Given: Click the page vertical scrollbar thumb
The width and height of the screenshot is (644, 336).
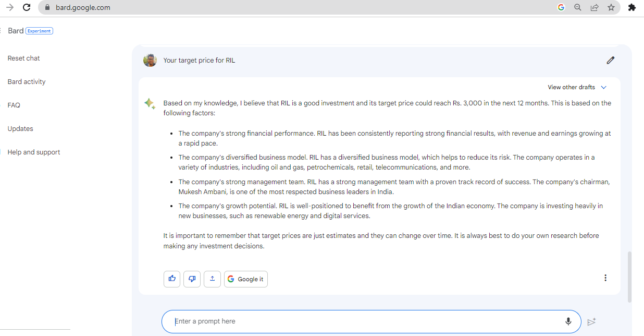Looking at the screenshot, I should pyautogui.click(x=629, y=277).
